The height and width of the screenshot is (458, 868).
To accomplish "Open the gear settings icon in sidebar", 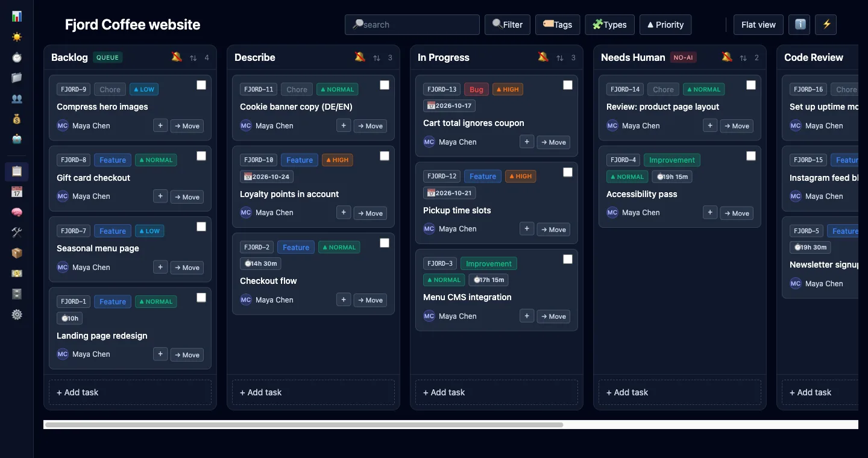I will click(x=17, y=314).
